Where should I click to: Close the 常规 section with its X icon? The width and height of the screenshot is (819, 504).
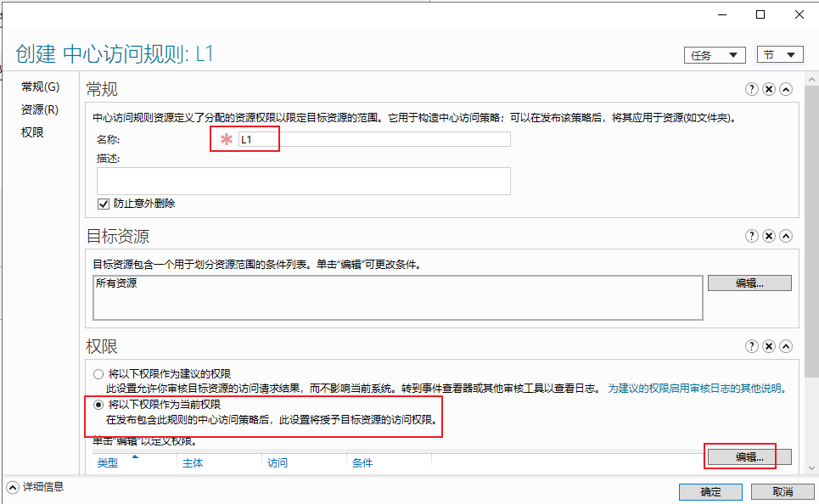768,89
